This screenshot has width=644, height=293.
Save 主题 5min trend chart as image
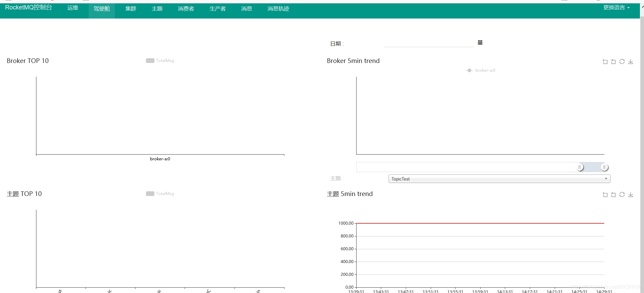pos(631,195)
